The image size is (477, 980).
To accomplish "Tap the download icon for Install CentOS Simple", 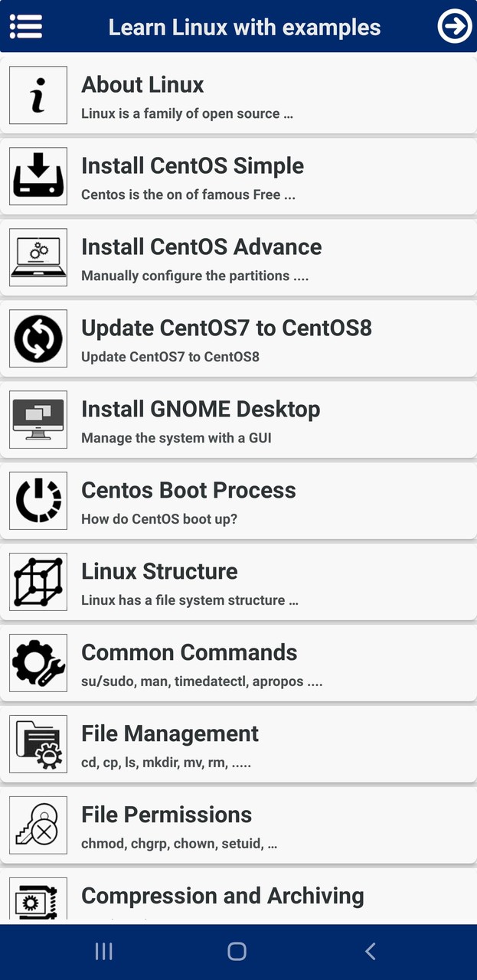I will pos(38,176).
